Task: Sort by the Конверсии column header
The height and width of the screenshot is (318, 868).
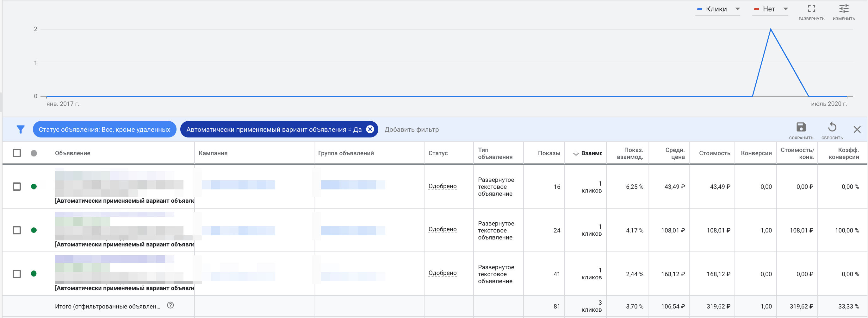Action: [756, 153]
